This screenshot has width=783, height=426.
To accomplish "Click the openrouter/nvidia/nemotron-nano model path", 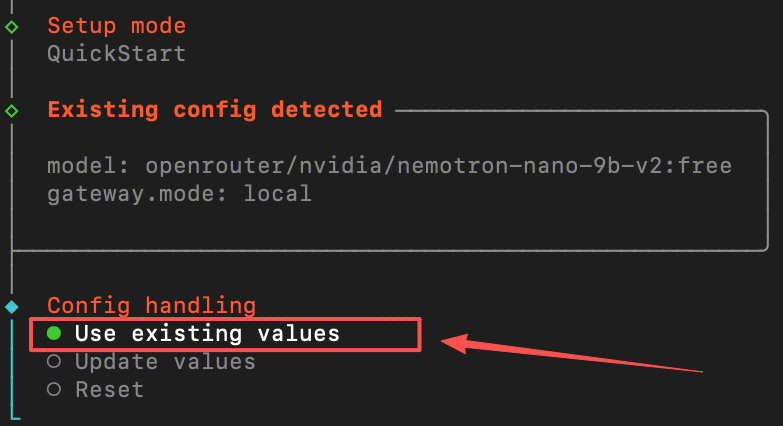I will click(439, 165).
